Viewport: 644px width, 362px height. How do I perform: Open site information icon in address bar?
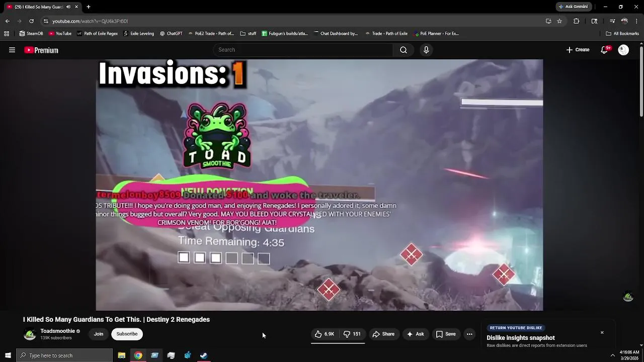(x=46, y=21)
